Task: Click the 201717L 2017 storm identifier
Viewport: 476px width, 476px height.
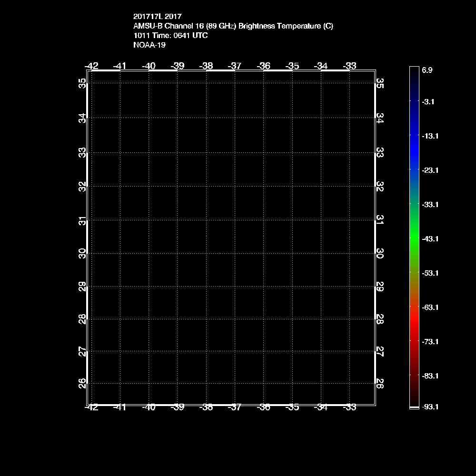Action: click(x=158, y=17)
